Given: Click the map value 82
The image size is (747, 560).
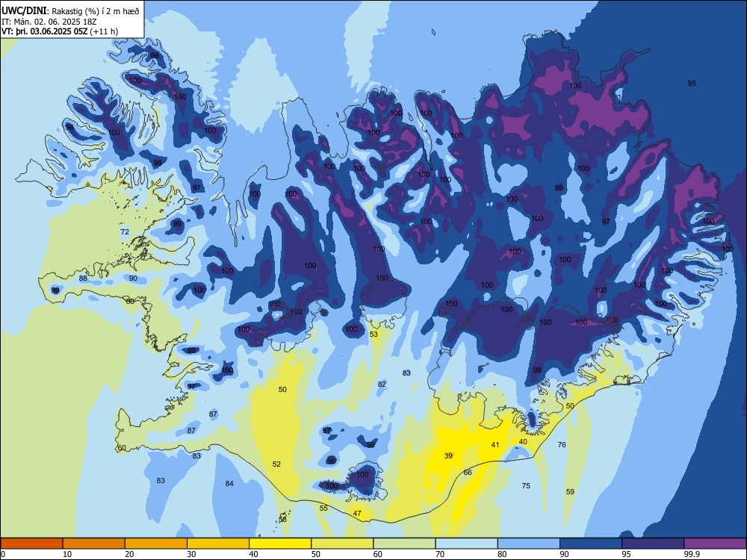Looking at the screenshot, I should 382,385.
